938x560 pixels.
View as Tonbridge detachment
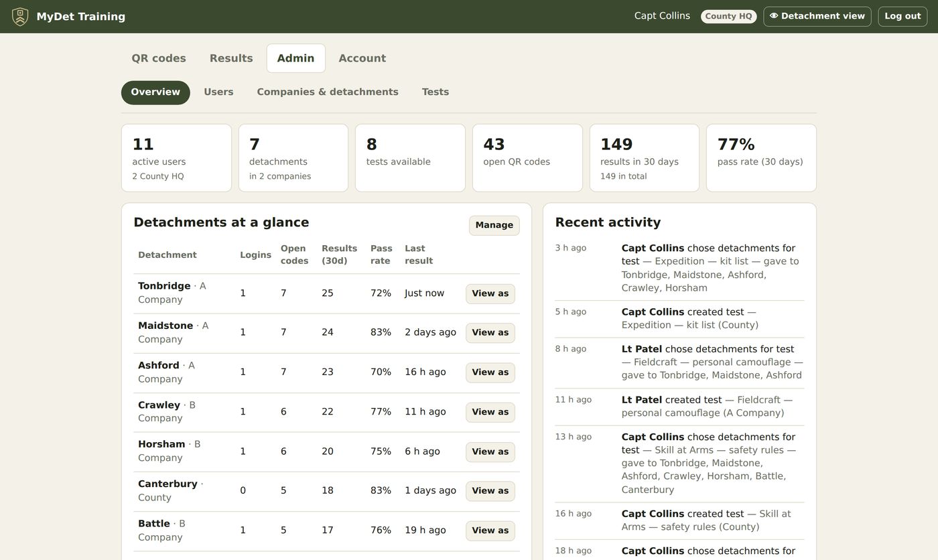(x=490, y=293)
